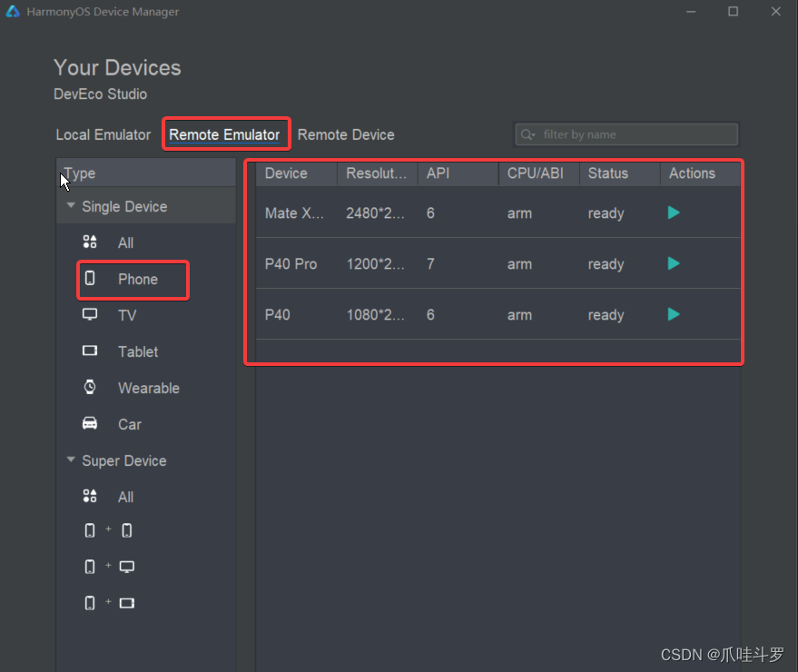Start the P40 Pro emulator
This screenshot has width=798, height=672.
[674, 263]
